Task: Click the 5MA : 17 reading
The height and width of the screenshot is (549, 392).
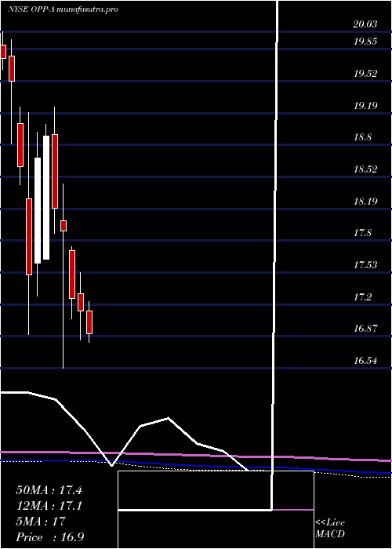Action: (41, 521)
